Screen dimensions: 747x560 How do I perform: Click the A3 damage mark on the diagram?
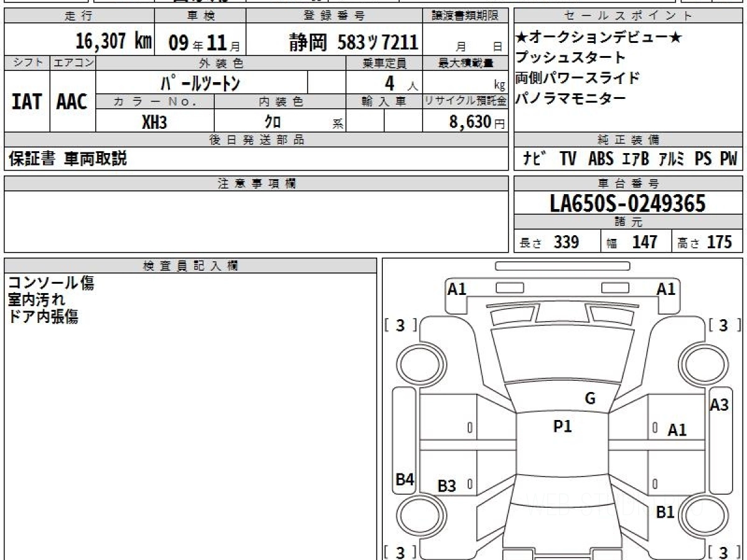(719, 405)
